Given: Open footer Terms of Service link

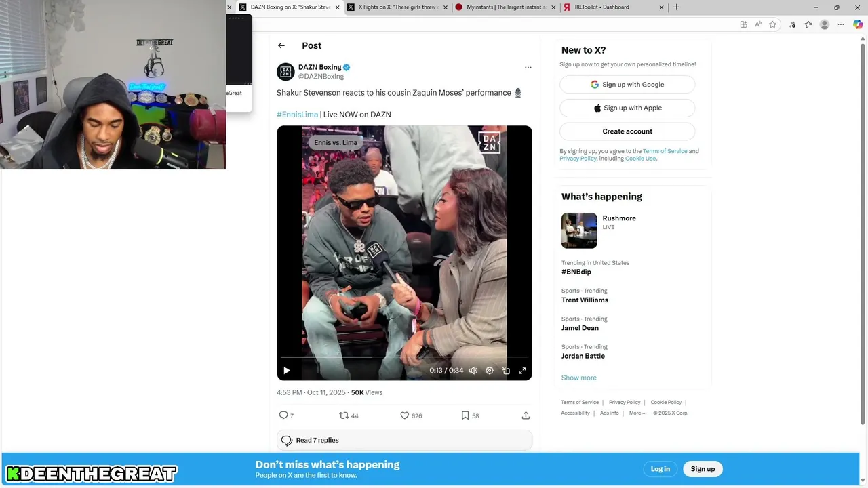Looking at the screenshot, I should pyautogui.click(x=580, y=403).
